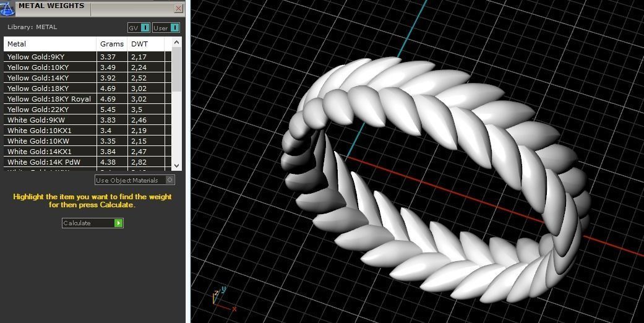Sort by the Grams column header
Screen dimensions: 644x323
112,44
